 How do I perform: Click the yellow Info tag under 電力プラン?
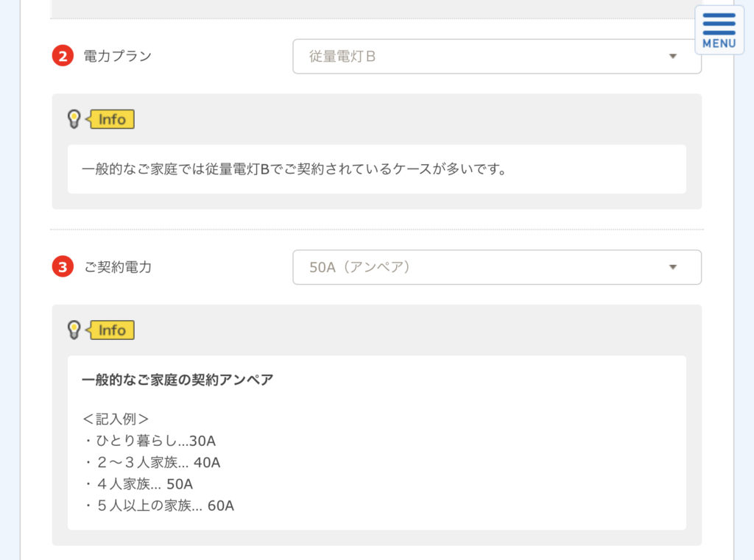pos(110,119)
